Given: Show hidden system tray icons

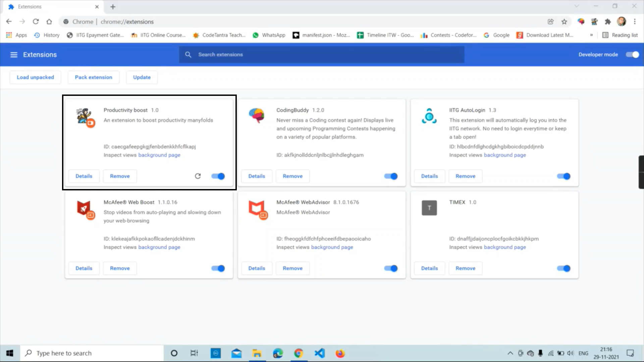Looking at the screenshot, I should click(510, 353).
